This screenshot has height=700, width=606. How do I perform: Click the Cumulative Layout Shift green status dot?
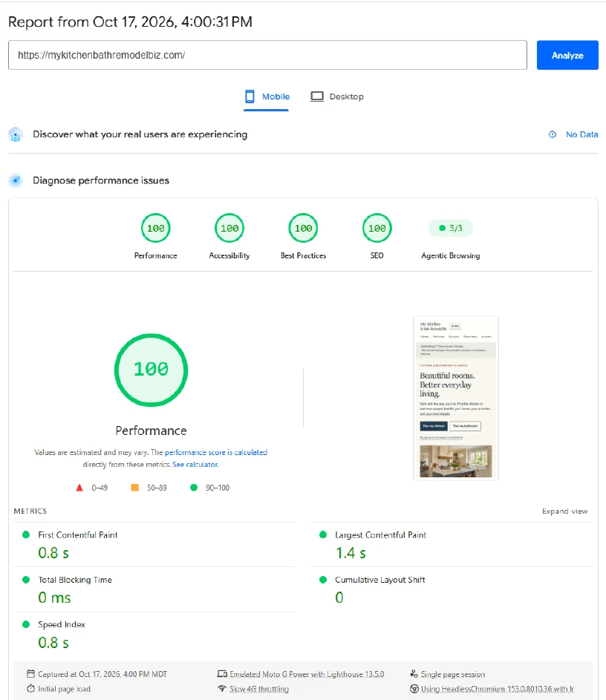pos(323,580)
